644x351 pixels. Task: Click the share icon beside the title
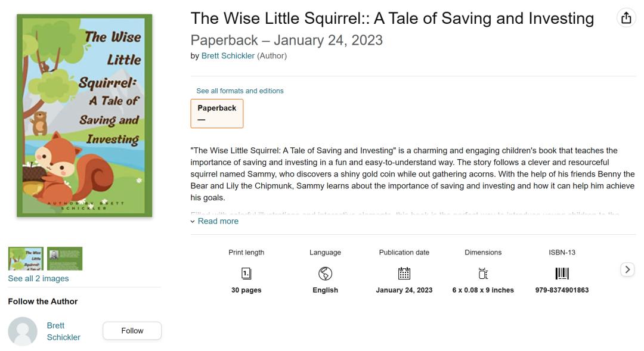click(x=626, y=18)
